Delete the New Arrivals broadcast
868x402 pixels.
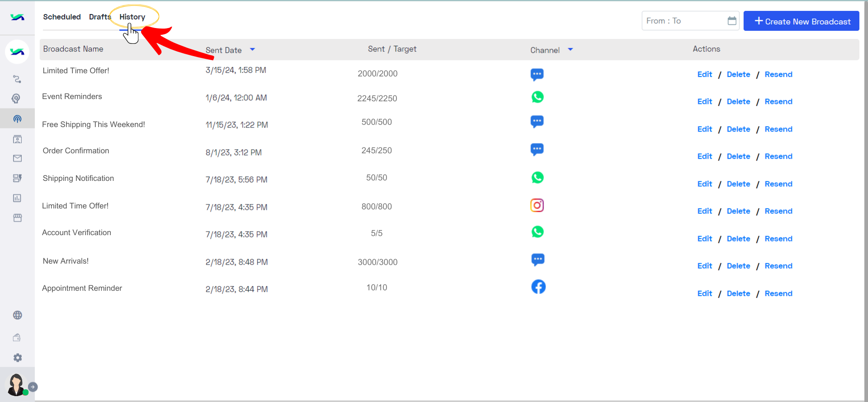[x=738, y=265]
